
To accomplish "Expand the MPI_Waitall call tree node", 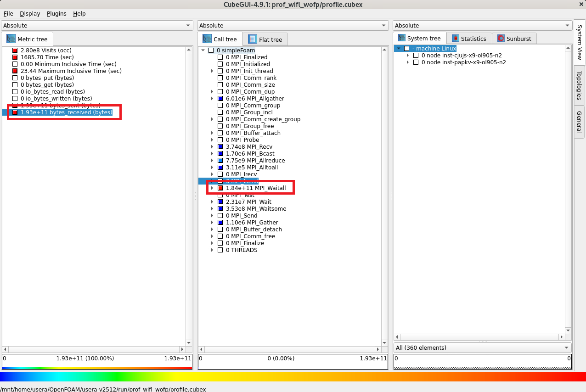I will [212, 188].
